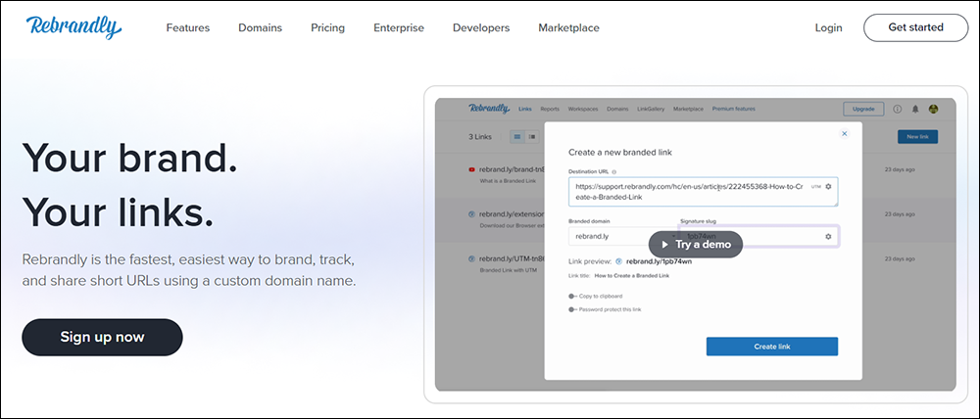Viewport: 980px width, 419px height.
Task: Click the Sign up now button
Action: [x=103, y=337]
